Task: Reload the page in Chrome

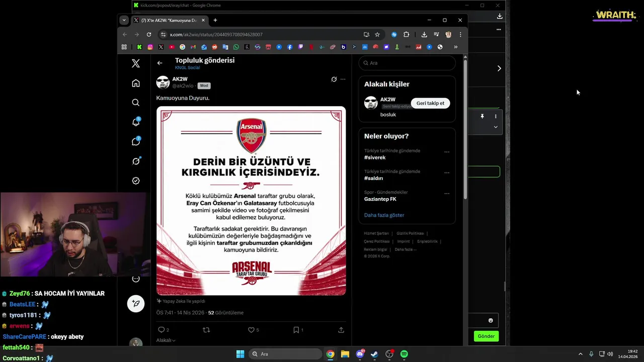Action: [x=149, y=35]
